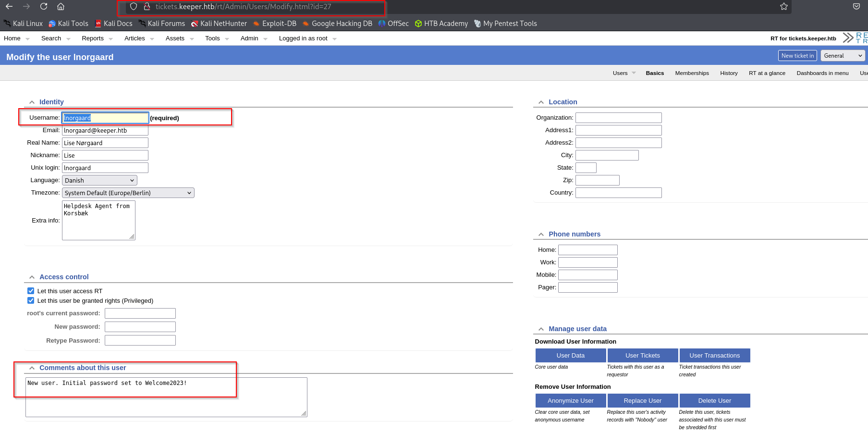Click the User Data download button
This screenshot has width=868, height=434.
tap(571, 355)
